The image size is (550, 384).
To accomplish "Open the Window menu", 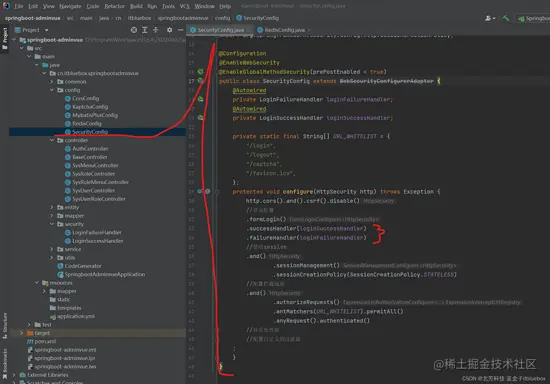I will pyautogui.click(x=204, y=6).
